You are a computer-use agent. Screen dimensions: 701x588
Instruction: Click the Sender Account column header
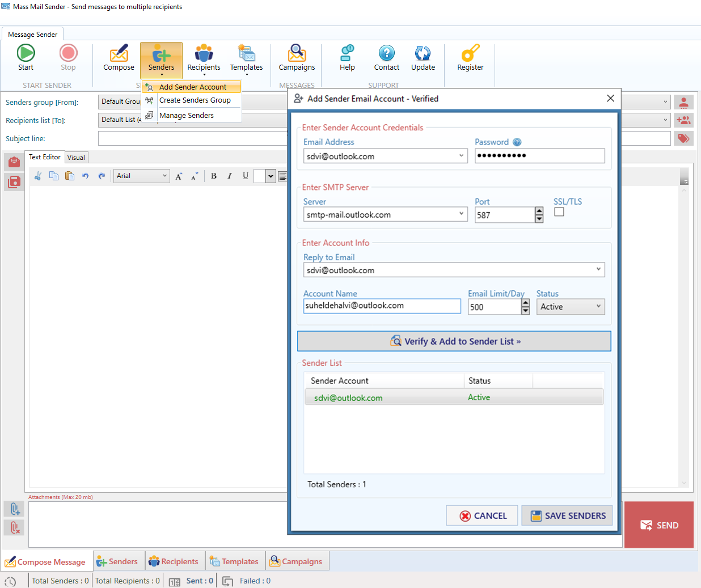[385, 380]
